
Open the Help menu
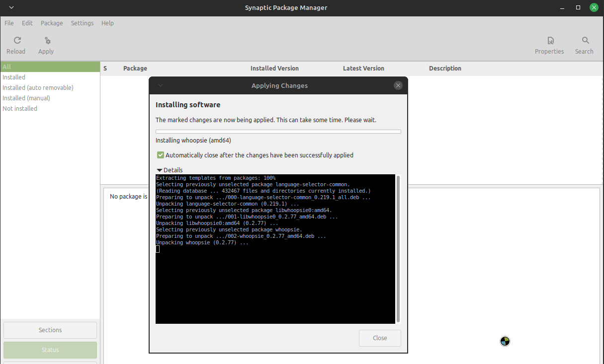107,23
